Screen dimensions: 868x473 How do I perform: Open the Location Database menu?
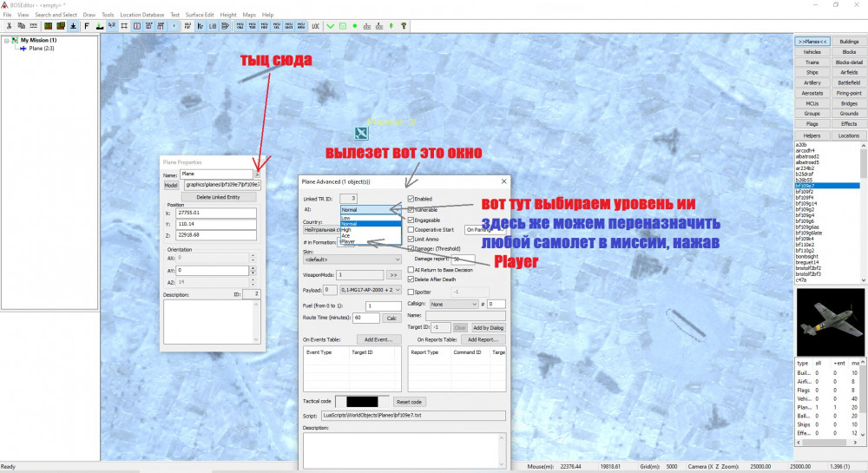[x=141, y=15]
